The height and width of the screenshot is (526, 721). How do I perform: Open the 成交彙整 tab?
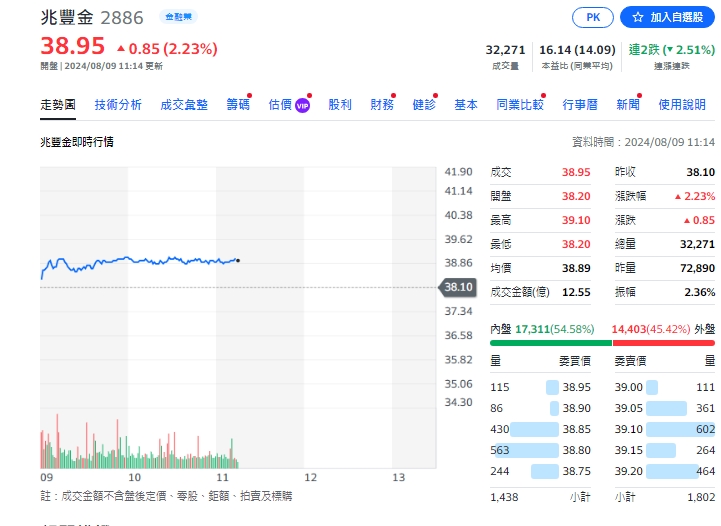[x=184, y=105]
